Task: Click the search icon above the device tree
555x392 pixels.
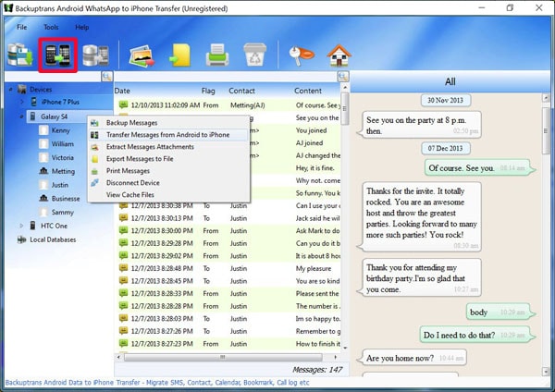Action: click(106, 76)
